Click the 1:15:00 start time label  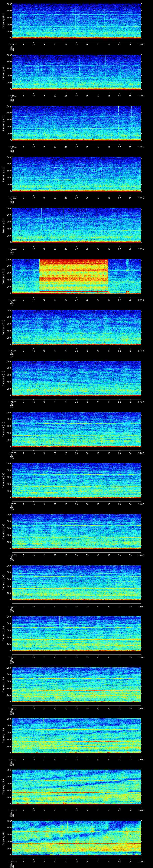12,96
